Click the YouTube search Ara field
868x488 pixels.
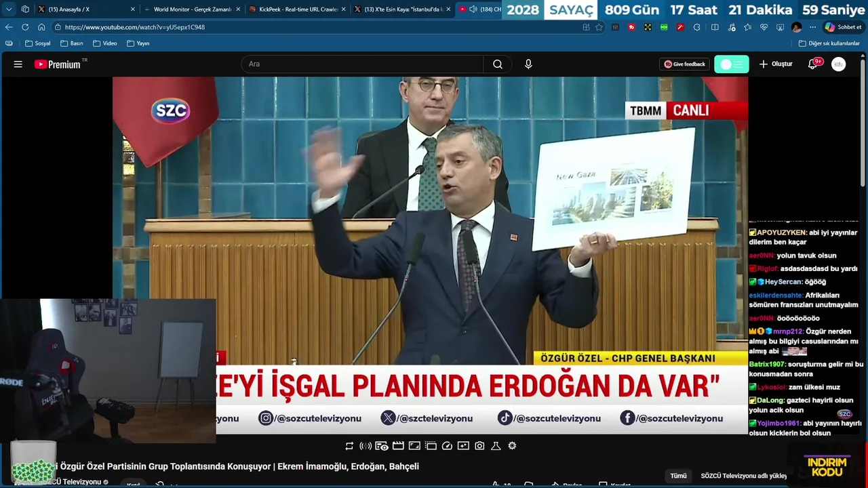(362, 64)
